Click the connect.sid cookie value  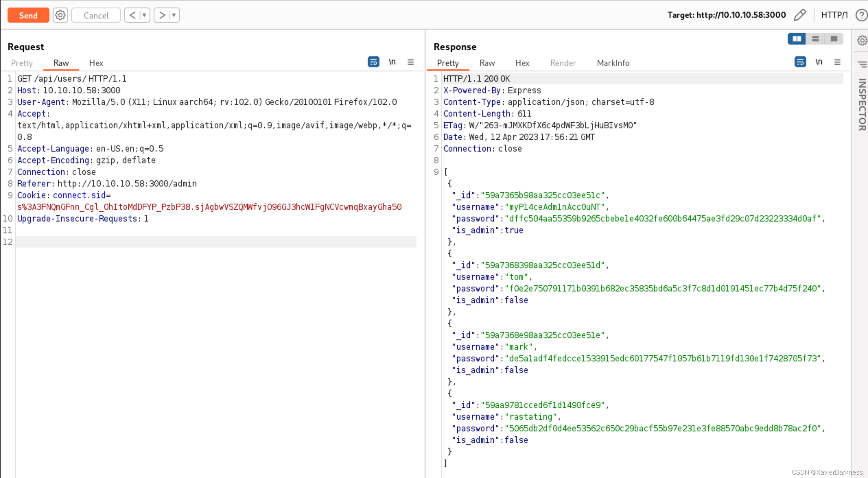[209, 207]
